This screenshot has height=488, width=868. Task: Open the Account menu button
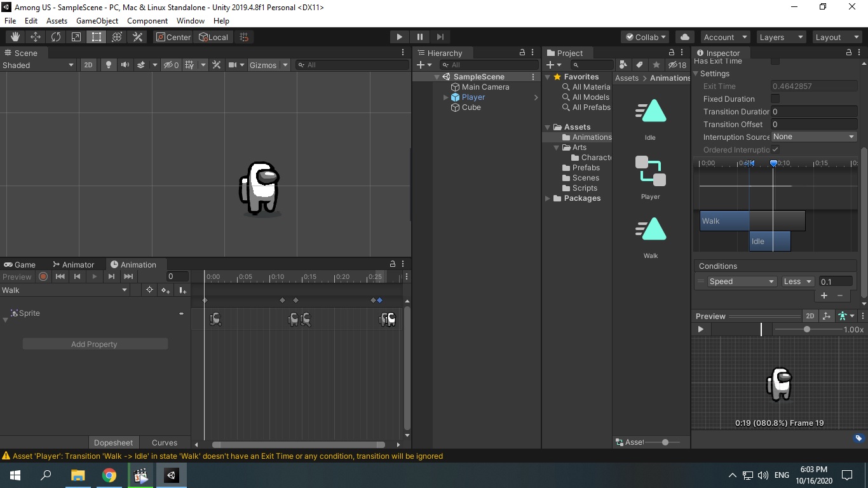(725, 37)
